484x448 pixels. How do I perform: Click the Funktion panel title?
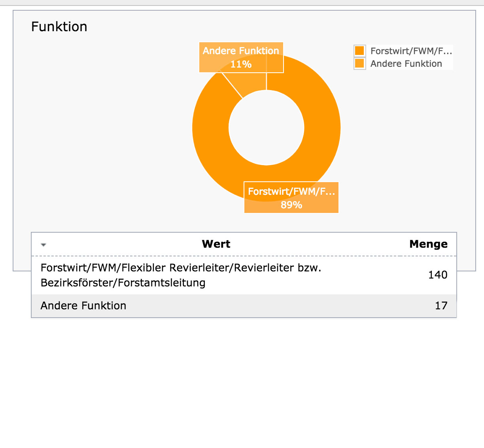[x=59, y=27]
